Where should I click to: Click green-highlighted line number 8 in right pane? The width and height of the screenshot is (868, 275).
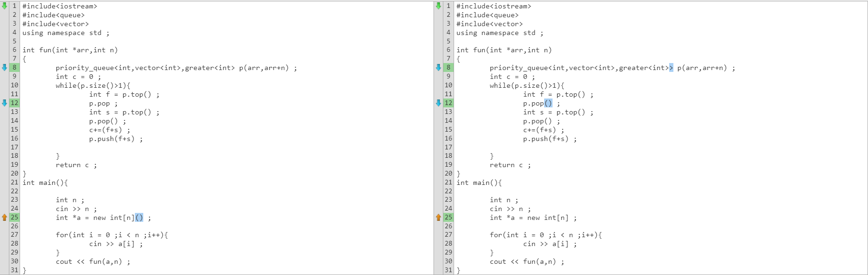(448, 67)
